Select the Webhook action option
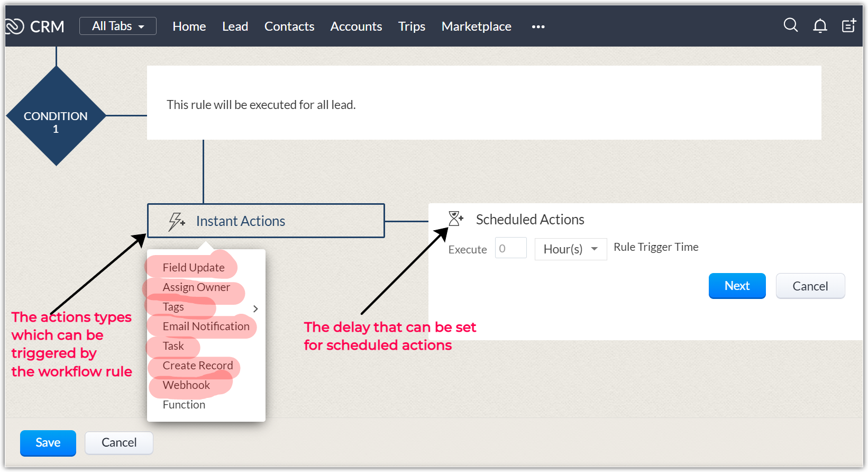The image size is (868, 472). 186,385
